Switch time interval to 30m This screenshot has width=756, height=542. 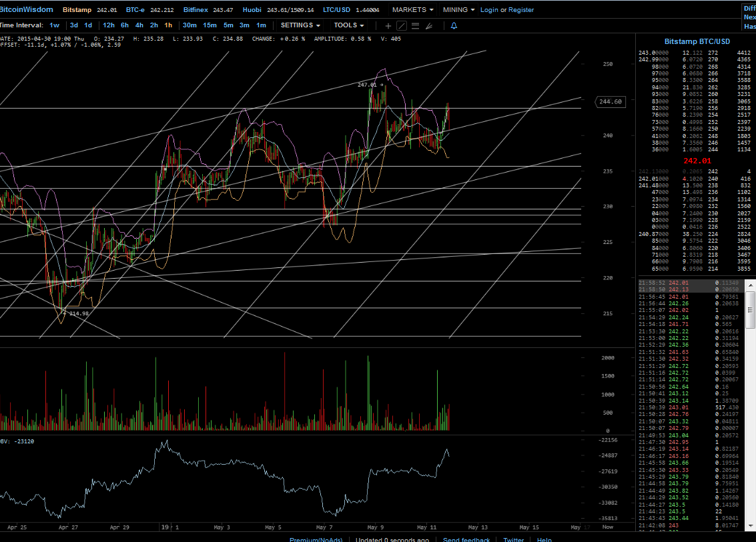point(190,25)
